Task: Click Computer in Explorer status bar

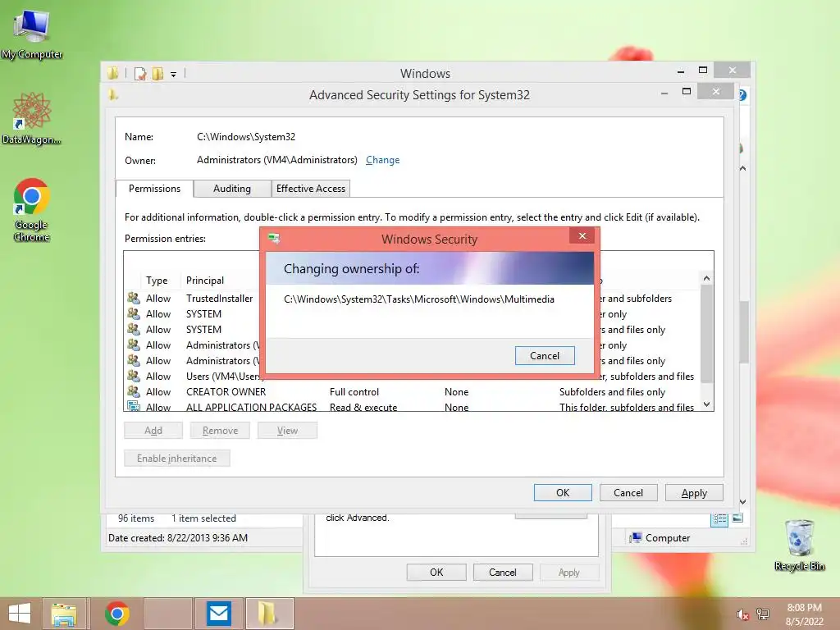Action: (x=660, y=538)
